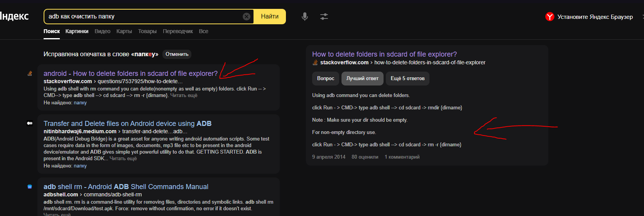Expand Читать ещё in Medium snippet

(123, 158)
